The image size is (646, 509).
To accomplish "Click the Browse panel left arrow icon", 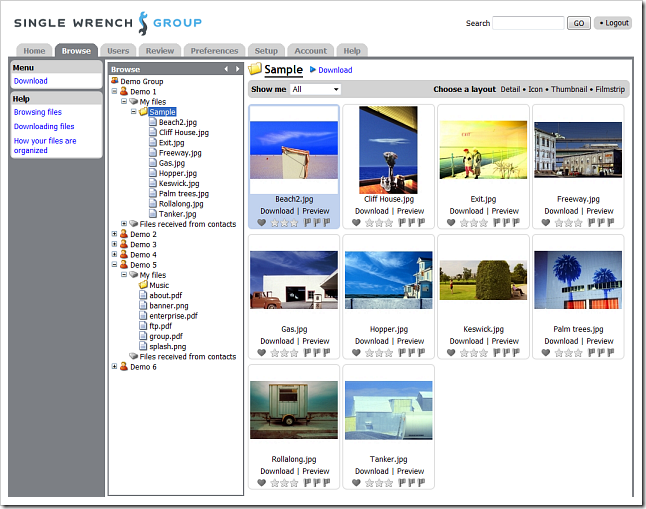I will pyautogui.click(x=226, y=69).
